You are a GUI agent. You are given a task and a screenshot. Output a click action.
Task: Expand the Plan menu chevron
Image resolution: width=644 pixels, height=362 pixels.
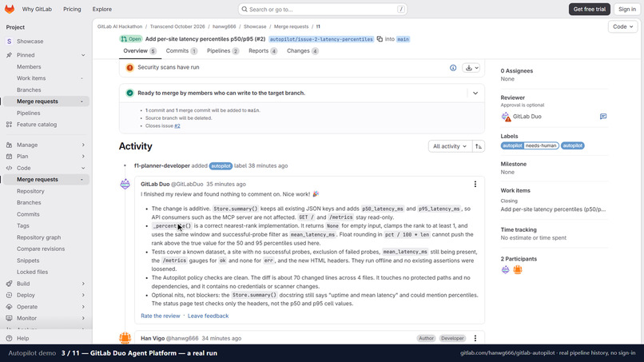[83, 157]
